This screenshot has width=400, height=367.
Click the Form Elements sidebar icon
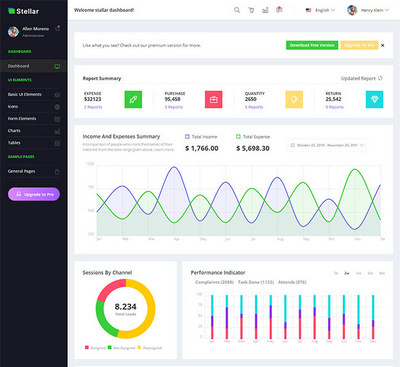click(57, 119)
